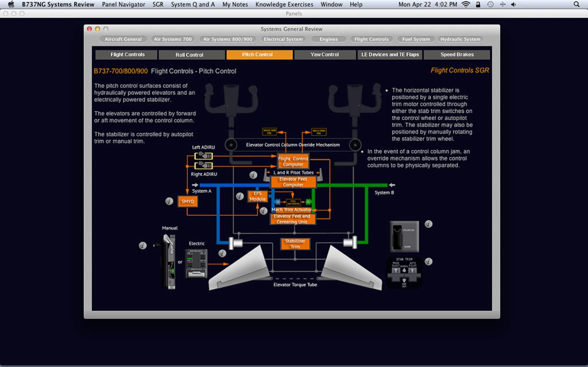This screenshot has height=367, width=588.
Task: Select Aircraft General system button
Action: (x=123, y=39)
